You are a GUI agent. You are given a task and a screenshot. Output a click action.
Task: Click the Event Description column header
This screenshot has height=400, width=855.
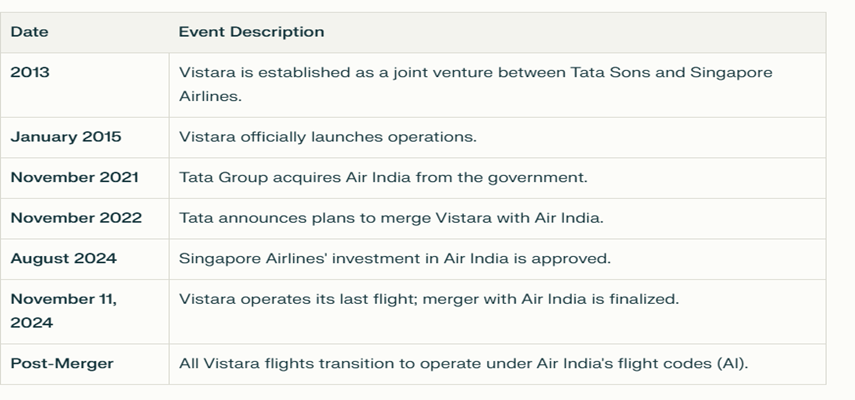tap(251, 32)
